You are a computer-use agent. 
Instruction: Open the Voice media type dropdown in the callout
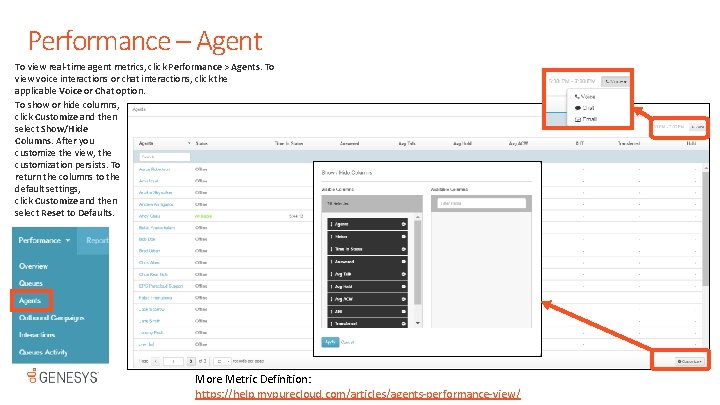pyautogui.click(x=615, y=81)
